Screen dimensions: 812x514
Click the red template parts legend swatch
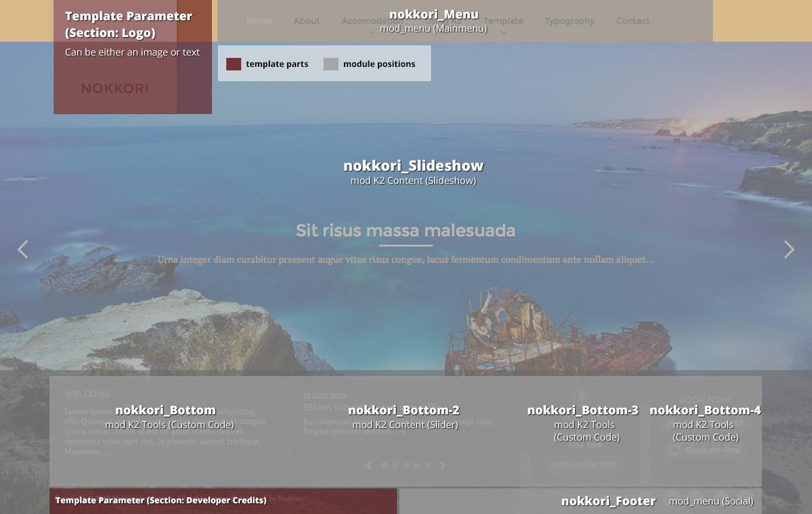coord(233,64)
